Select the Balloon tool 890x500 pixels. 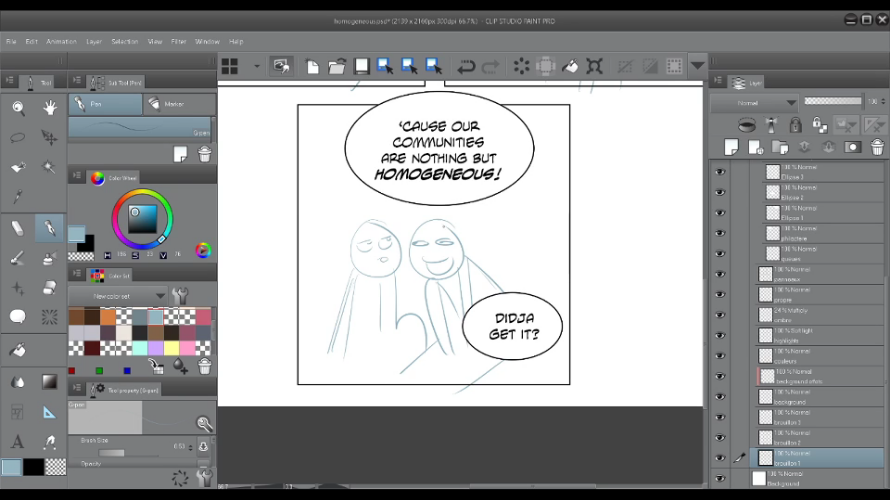click(x=18, y=316)
